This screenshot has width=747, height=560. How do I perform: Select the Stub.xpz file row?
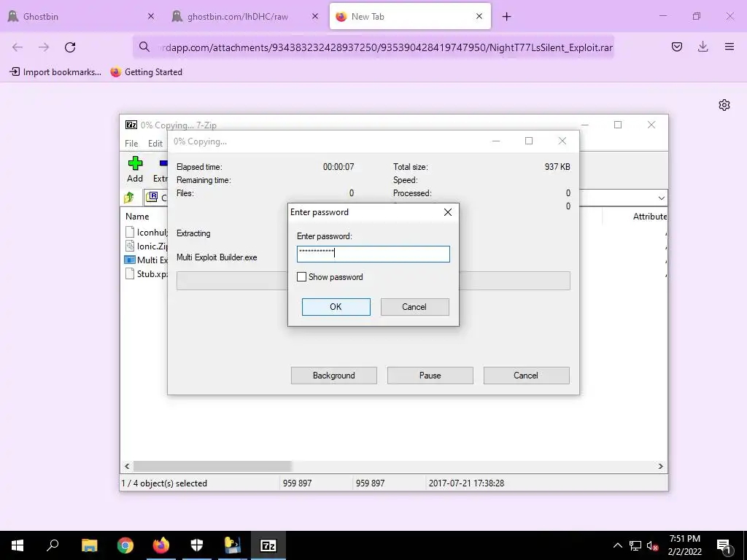pyautogui.click(x=146, y=274)
